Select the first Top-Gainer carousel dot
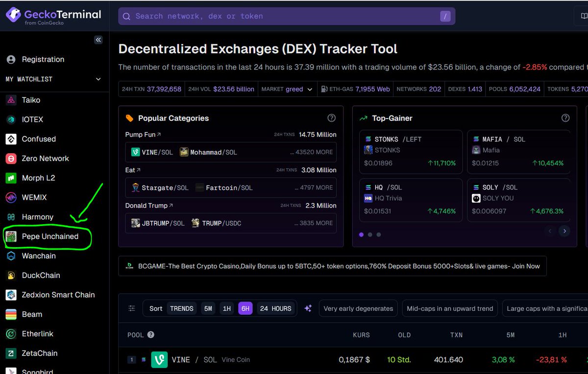This screenshot has width=588, height=374. point(362,234)
